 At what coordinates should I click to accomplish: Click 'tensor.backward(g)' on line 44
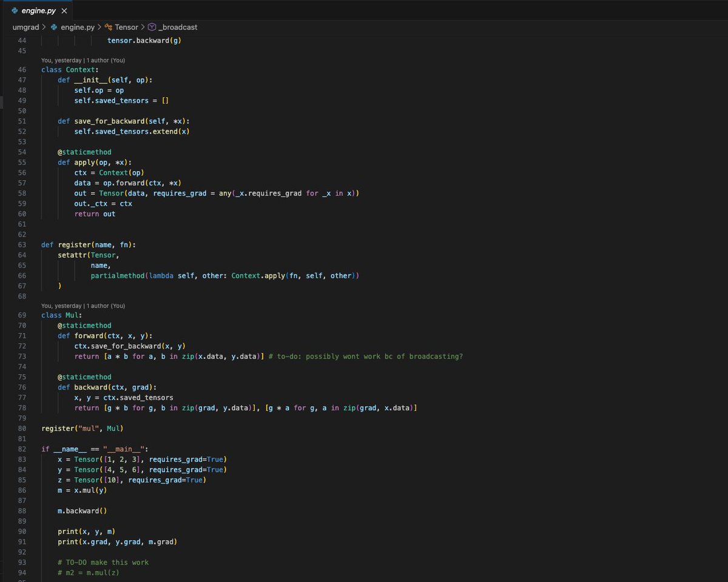point(144,41)
